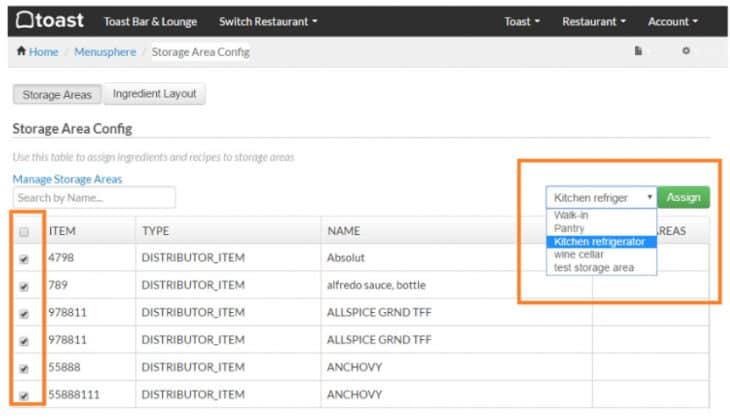Click the Search by Name field
This screenshot has height=418, width=730.
tap(95, 198)
